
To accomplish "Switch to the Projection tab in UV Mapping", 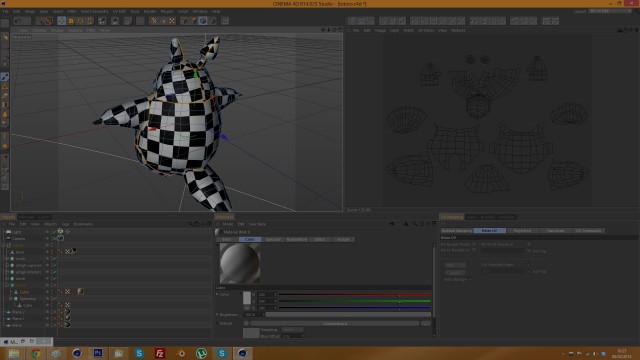I will 522,231.
